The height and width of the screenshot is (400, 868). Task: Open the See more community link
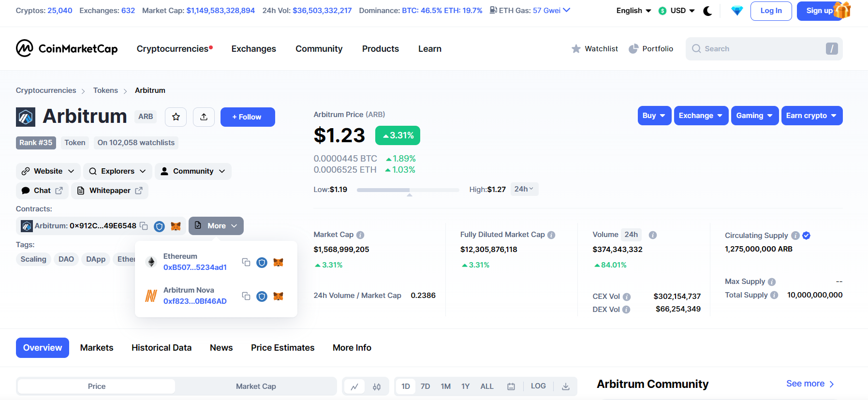[x=810, y=384]
